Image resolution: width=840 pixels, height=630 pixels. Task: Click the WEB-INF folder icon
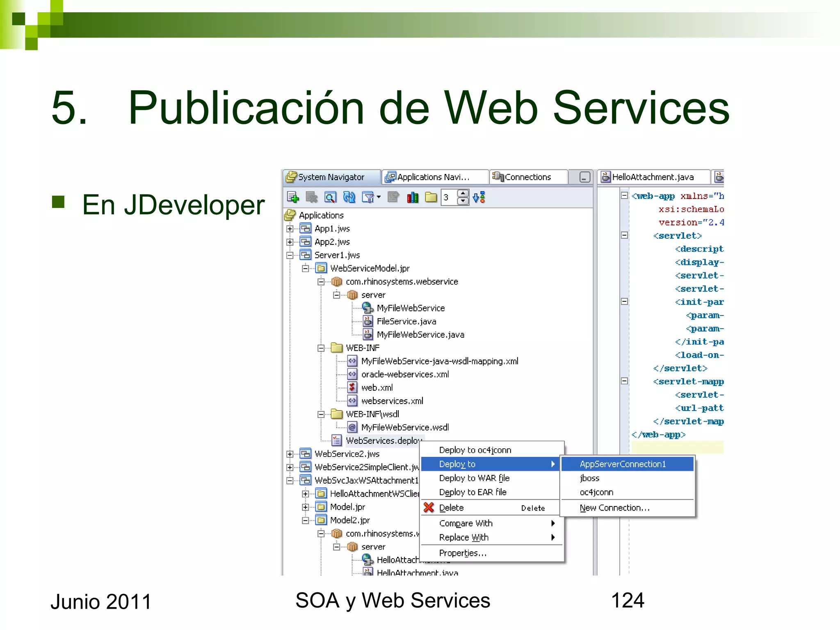[337, 348]
